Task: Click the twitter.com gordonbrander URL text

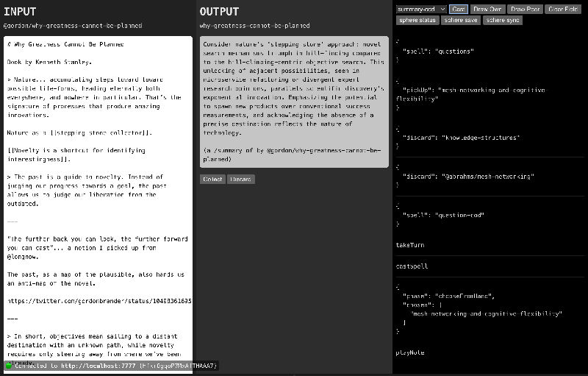Action: tap(99, 301)
